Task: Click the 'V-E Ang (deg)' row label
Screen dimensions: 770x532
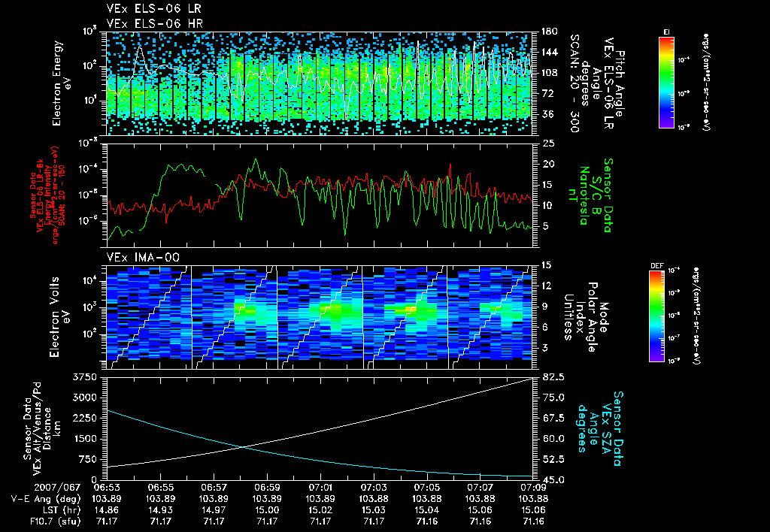Action: tap(46, 499)
